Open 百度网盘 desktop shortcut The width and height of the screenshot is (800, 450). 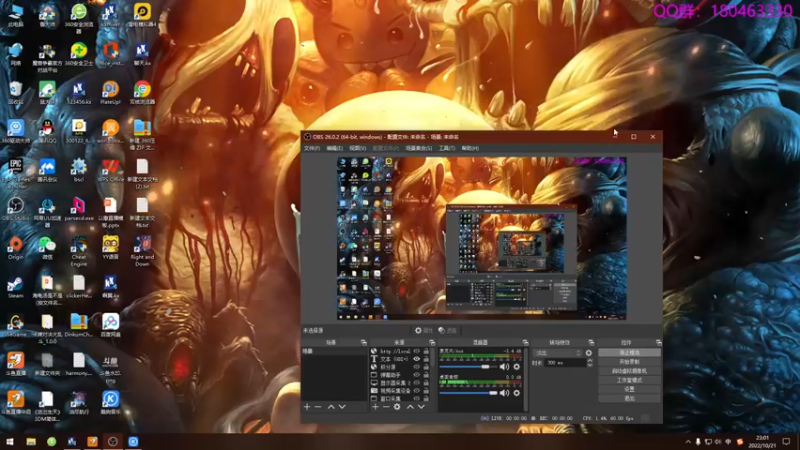pos(110,326)
